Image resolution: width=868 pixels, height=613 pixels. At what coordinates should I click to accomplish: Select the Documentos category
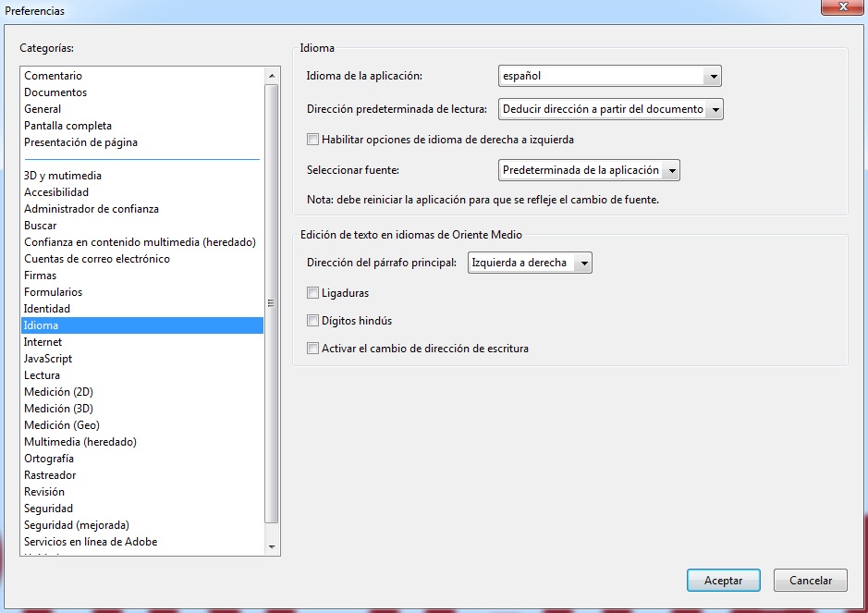55,92
